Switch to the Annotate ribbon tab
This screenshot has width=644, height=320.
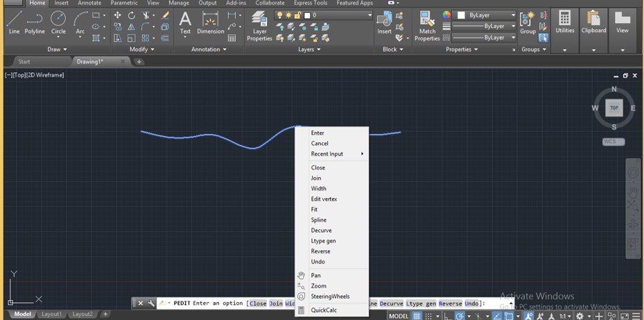click(89, 3)
